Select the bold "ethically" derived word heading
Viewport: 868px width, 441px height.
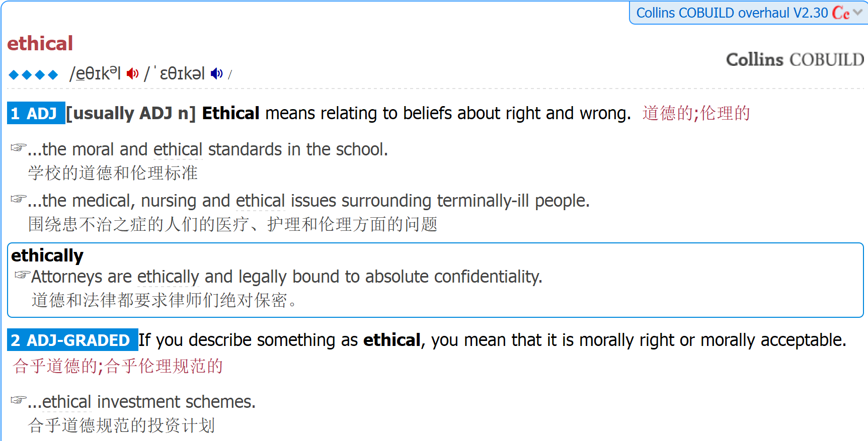point(47,255)
